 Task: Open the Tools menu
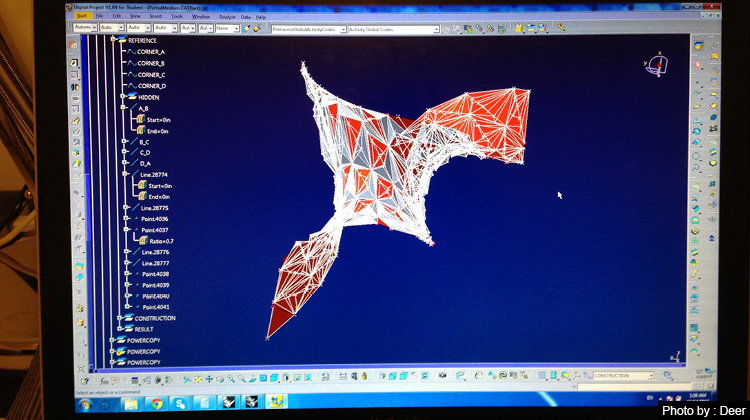pos(177,16)
